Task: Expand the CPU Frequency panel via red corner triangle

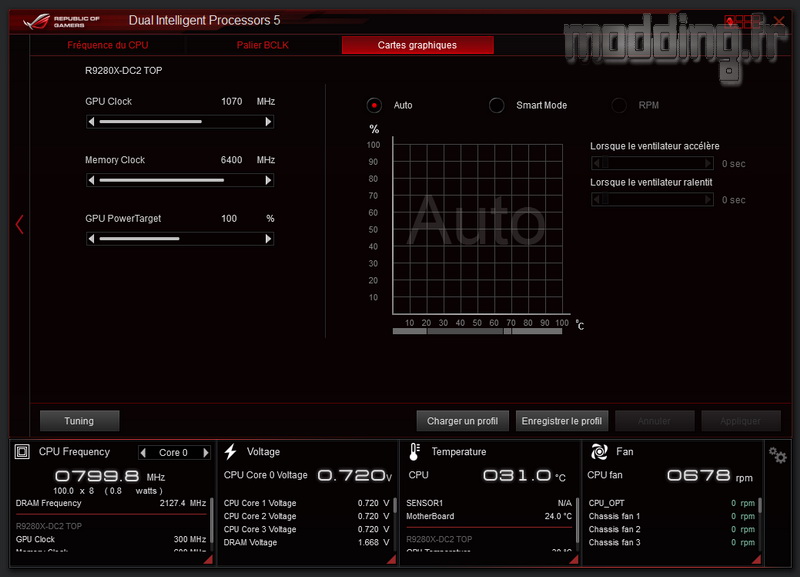Action: tap(208, 559)
